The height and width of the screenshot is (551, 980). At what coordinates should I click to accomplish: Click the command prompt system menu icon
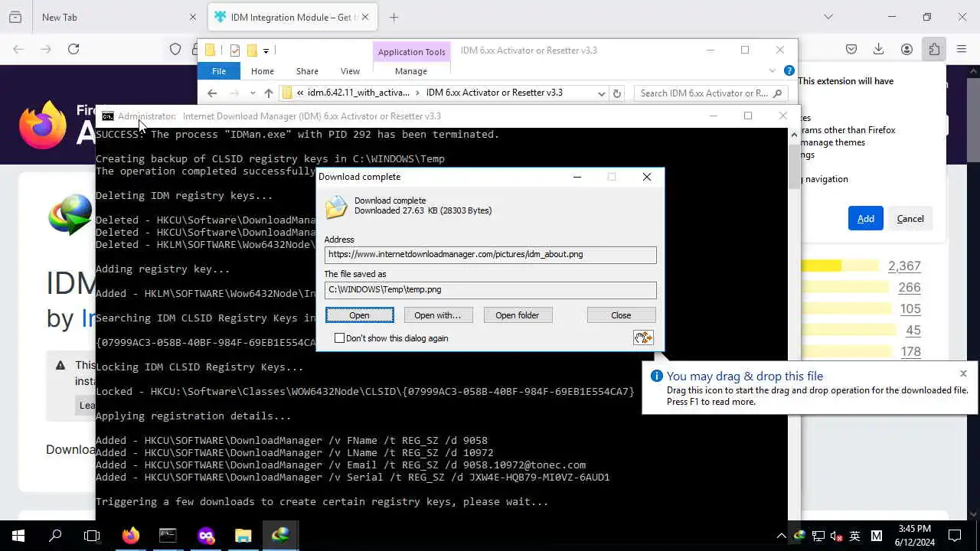(108, 116)
